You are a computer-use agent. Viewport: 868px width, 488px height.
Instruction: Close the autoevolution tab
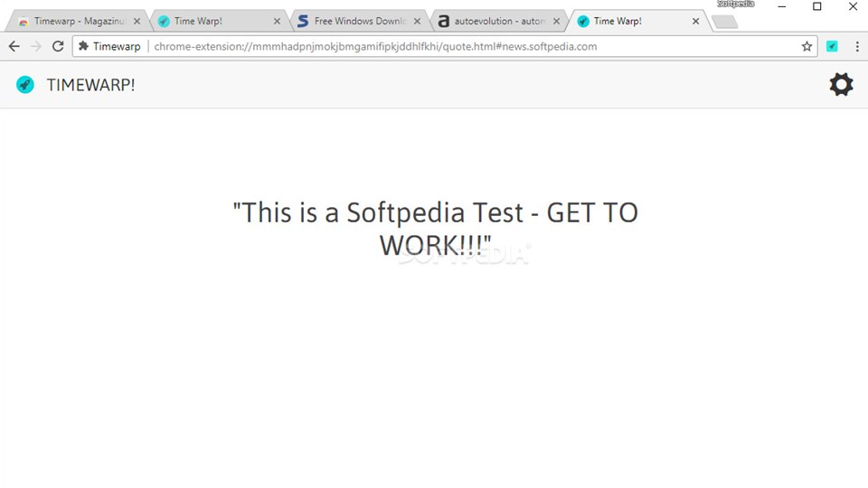point(556,21)
